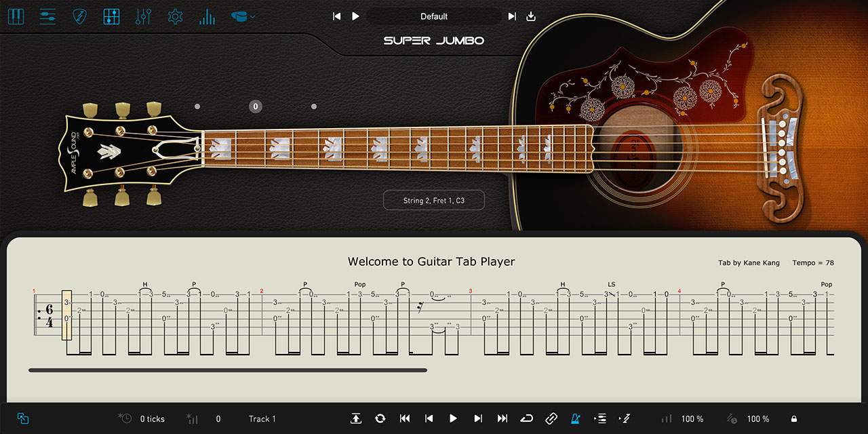This screenshot has height=434, width=868.
Task: Click the left 100 % volume value
Action: point(692,419)
